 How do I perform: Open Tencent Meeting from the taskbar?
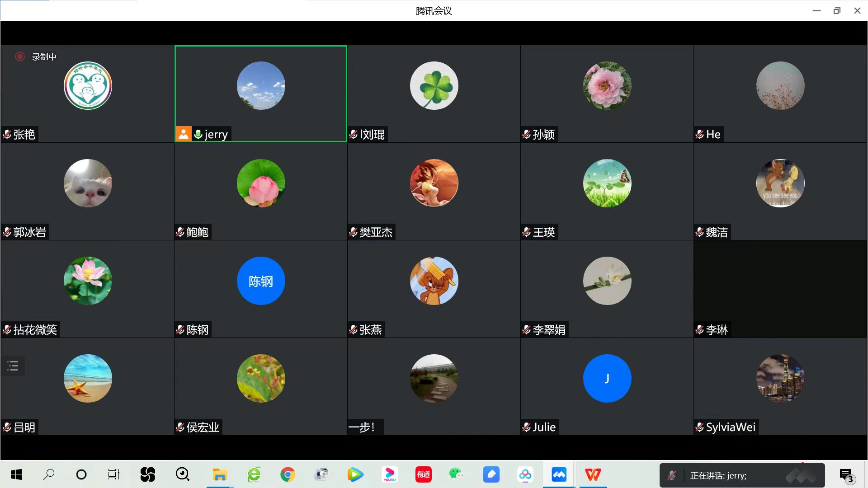(x=559, y=474)
